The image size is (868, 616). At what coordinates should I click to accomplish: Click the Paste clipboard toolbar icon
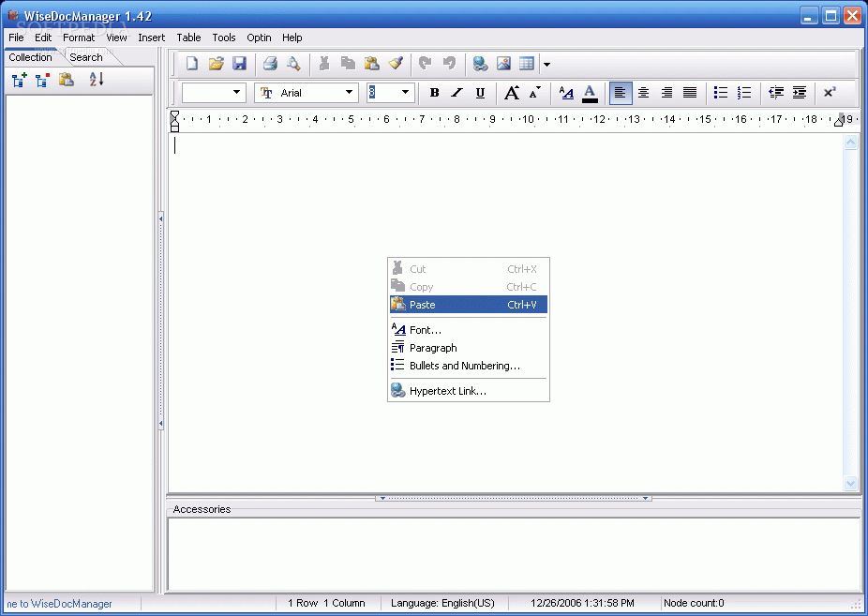371,64
